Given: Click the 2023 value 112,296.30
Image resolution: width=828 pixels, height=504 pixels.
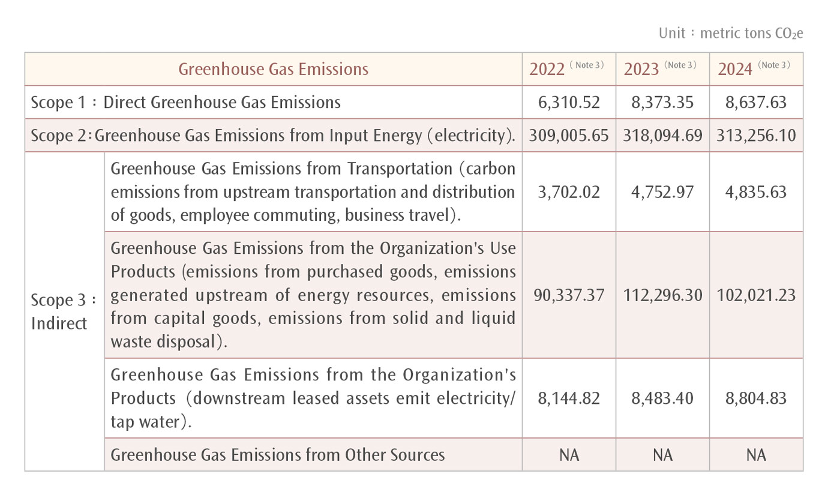Looking at the screenshot, I should [662, 295].
